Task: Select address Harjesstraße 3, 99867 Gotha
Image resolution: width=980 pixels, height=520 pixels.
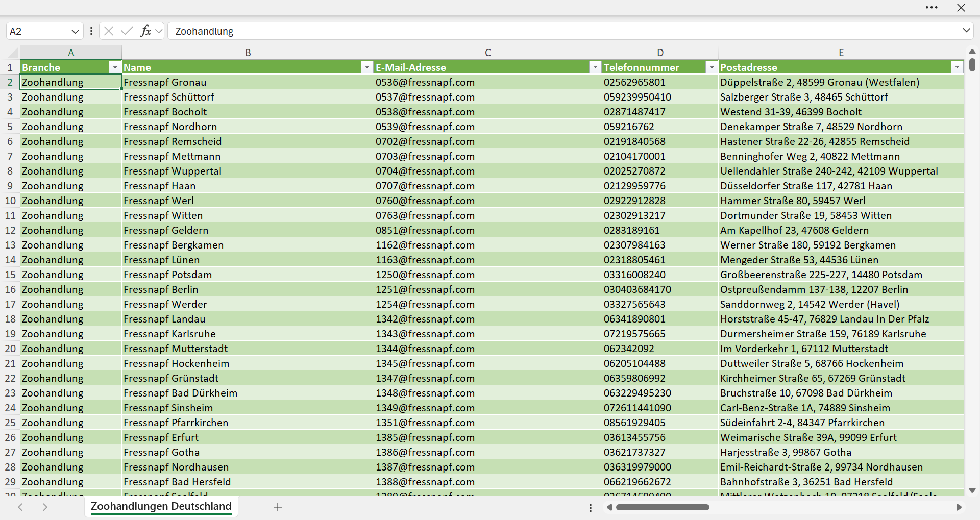Action: (841, 452)
